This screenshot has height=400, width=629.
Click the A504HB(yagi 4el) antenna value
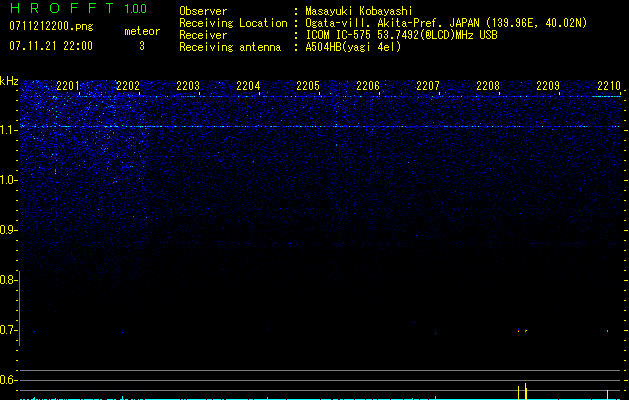(x=353, y=47)
